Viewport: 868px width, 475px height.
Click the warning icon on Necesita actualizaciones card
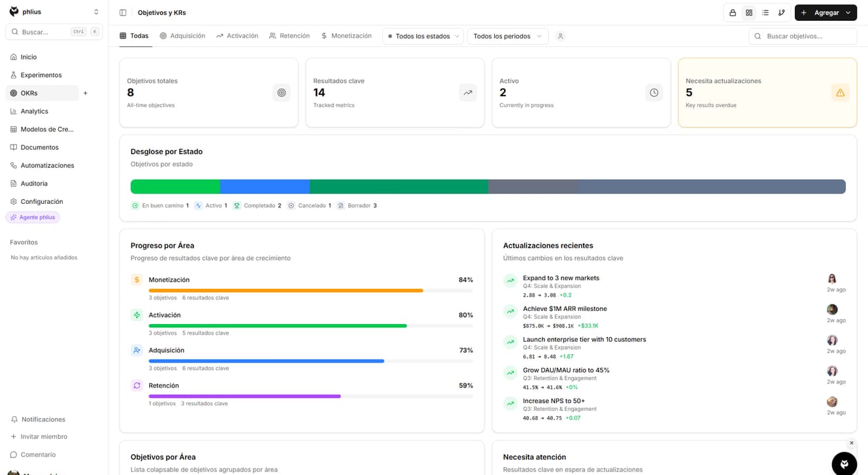coord(840,93)
